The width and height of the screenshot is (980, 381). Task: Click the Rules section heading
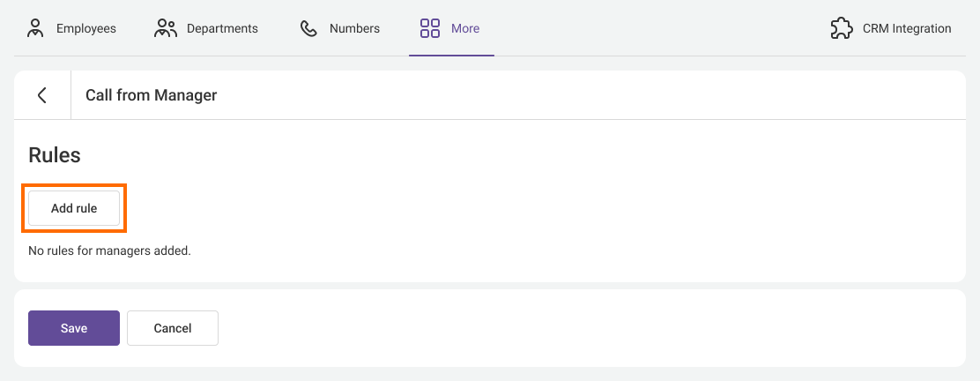pos(55,155)
